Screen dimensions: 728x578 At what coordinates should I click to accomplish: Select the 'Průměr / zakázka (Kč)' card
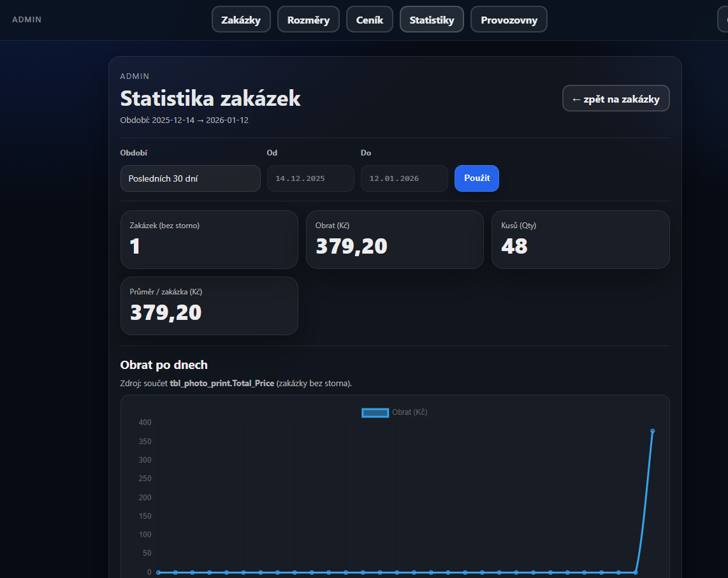[x=209, y=306]
